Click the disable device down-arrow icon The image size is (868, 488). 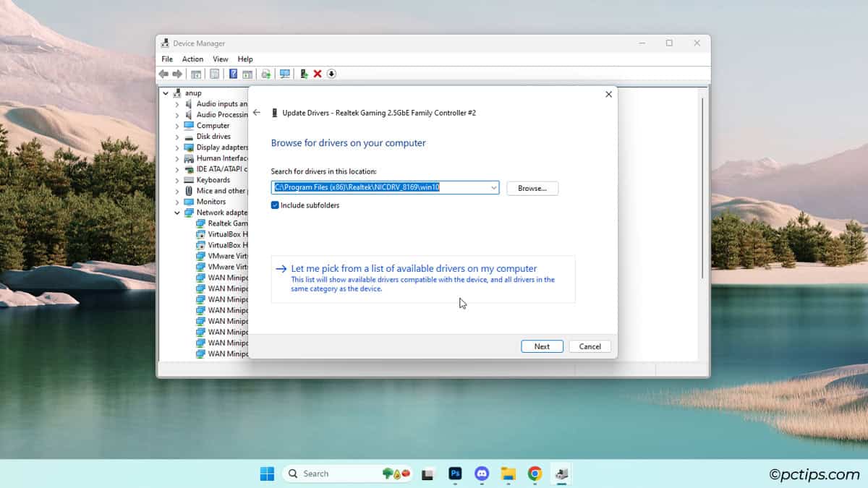(x=331, y=74)
